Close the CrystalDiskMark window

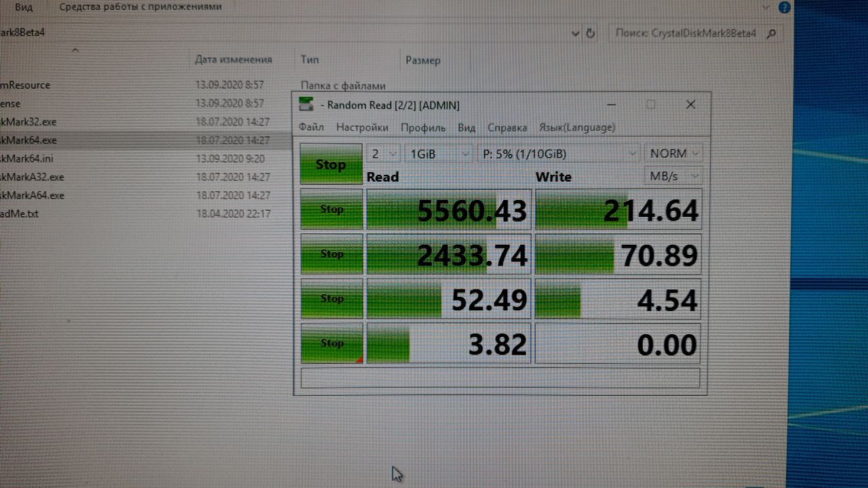(690, 104)
